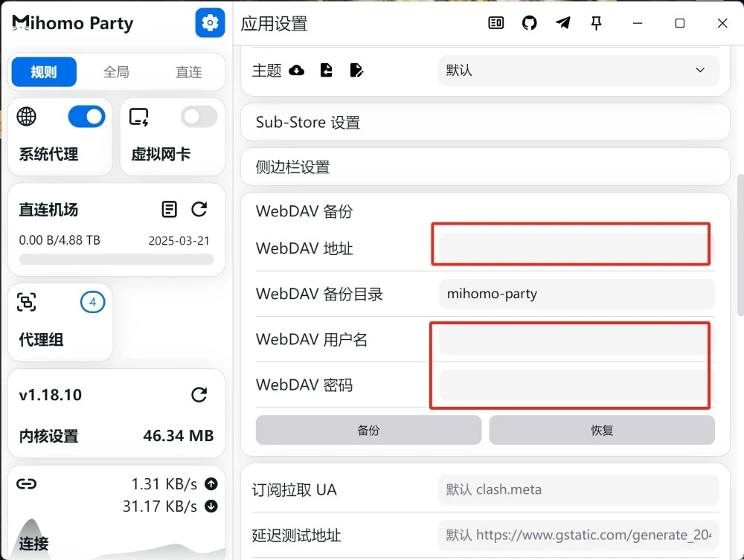
Task: Click the theme cloud download icon
Action: 297,71
